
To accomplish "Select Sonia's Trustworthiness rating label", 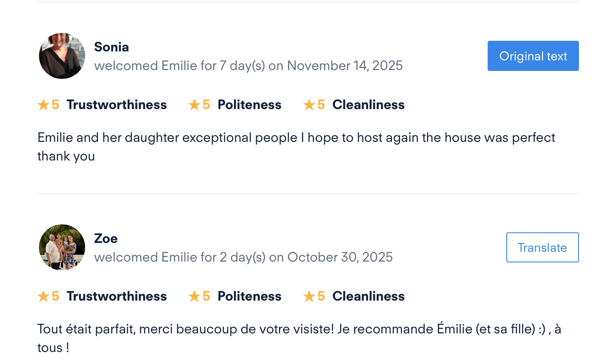I will point(117,105).
